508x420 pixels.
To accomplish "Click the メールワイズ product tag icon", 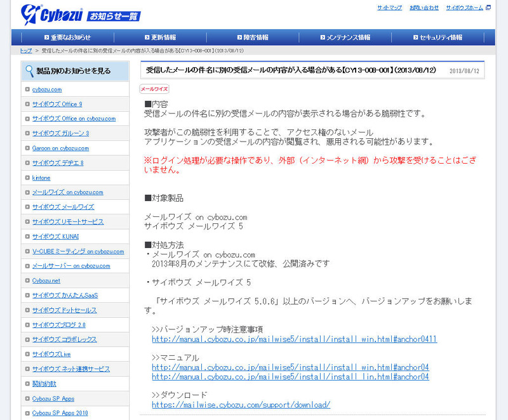I will click(154, 89).
